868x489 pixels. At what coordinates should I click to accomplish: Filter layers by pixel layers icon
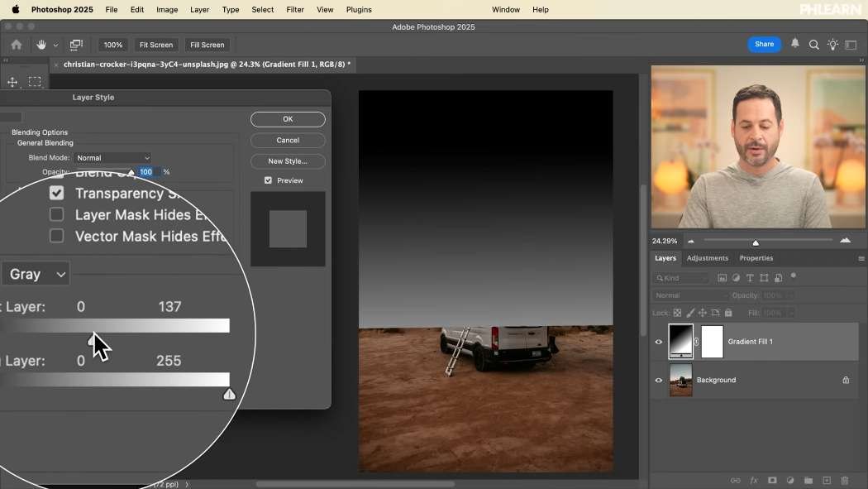point(722,278)
